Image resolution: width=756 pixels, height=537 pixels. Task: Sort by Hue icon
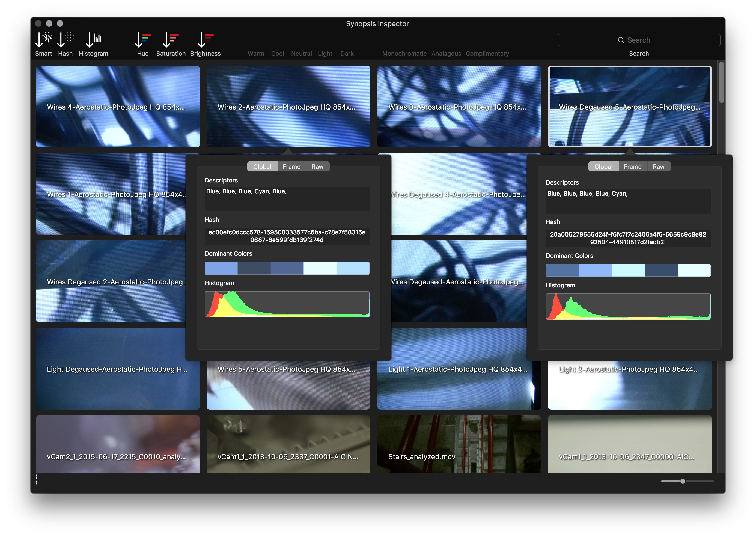(x=143, y=40)
